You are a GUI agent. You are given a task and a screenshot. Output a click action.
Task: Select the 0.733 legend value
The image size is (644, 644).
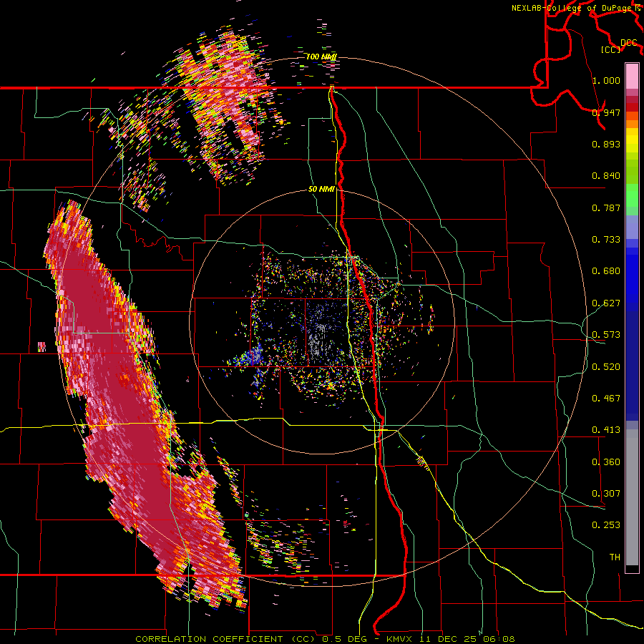tap(606, 239)
